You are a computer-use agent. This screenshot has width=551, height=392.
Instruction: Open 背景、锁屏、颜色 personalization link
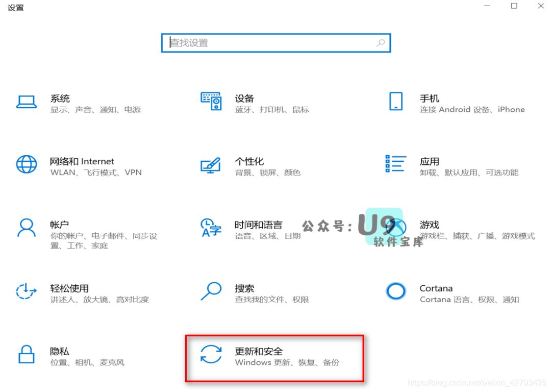tap(267, 173)
